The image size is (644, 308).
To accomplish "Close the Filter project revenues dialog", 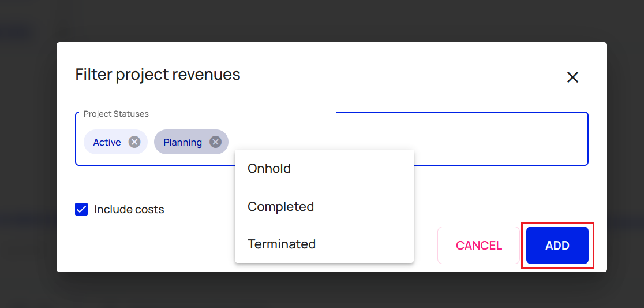I will coord(572,77).
